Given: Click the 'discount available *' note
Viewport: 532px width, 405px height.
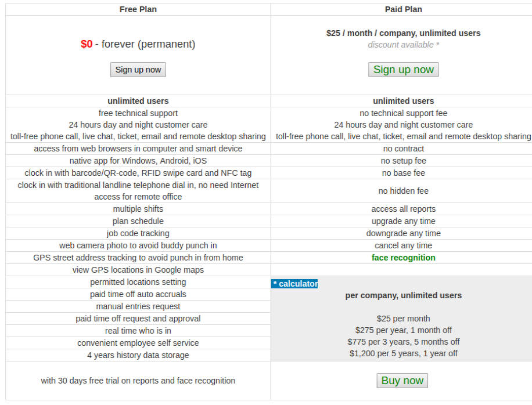Looking at the screenshot, I should click(403, 45).
